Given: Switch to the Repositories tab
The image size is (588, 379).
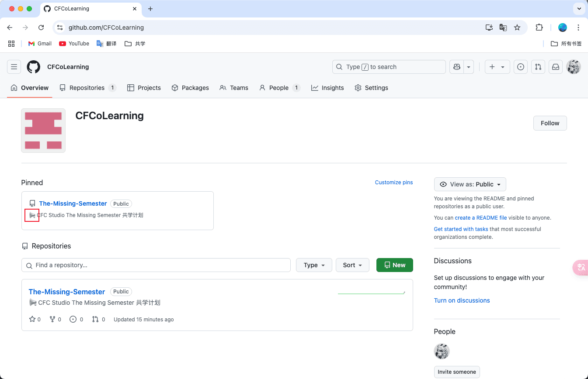Looking at the screenshot, I should pyautogui.click(x=87, y=88).
